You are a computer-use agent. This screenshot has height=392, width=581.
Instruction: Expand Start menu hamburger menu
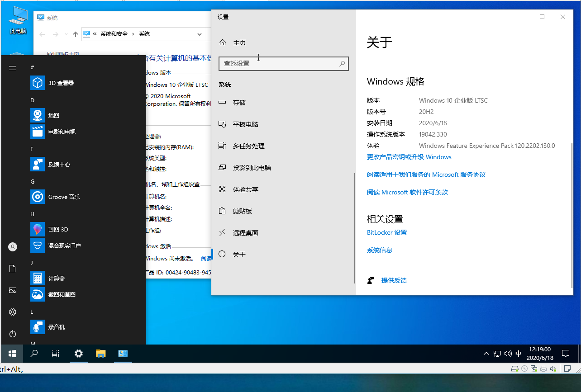point(13,68)
